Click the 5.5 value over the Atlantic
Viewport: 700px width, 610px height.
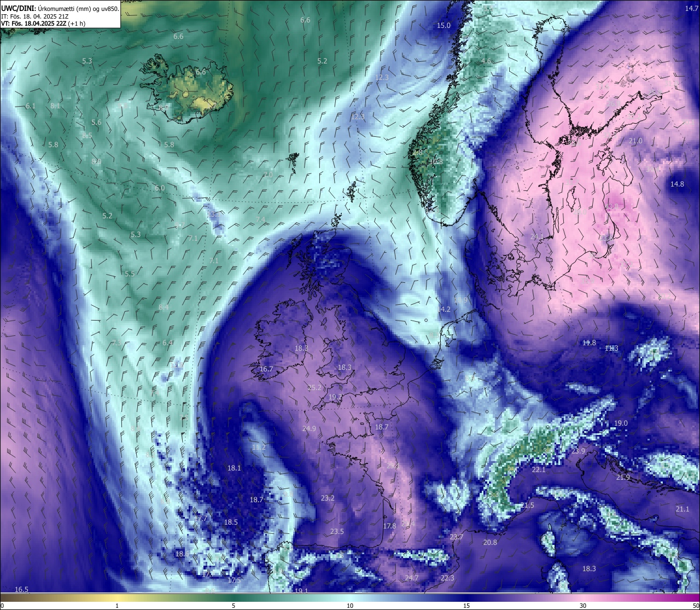(x=130, y=274)
